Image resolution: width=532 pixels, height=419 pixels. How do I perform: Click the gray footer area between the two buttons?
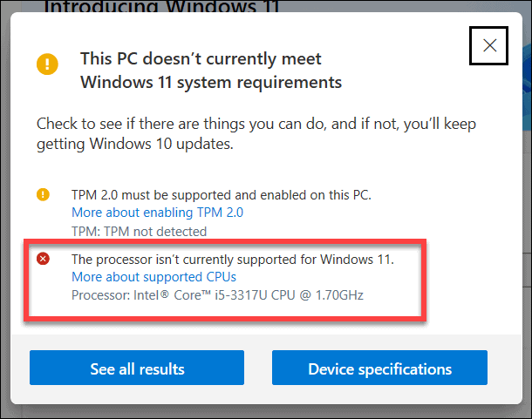click(258, 368)
